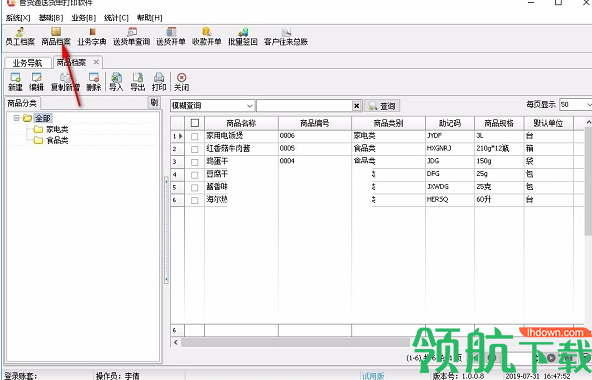The height and width of the screenshot is (380, 592).
Task: Sort by 商品规格 column header
Action: point(499,123)
